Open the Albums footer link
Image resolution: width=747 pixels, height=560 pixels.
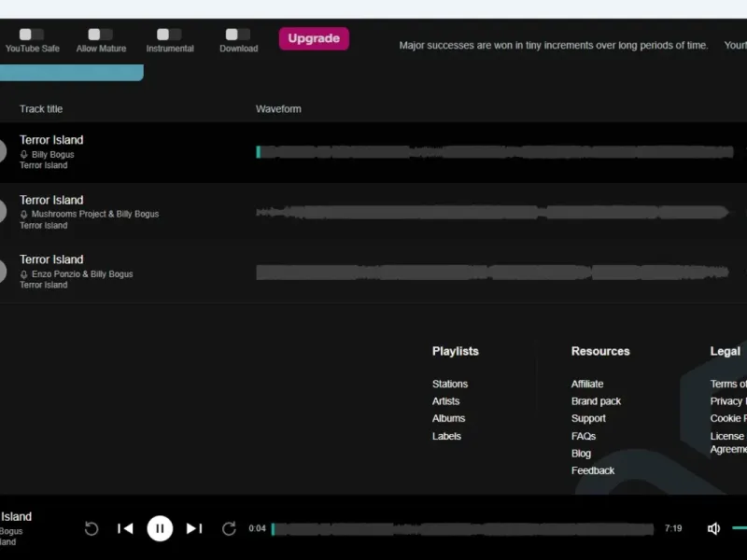coord(448,418)
